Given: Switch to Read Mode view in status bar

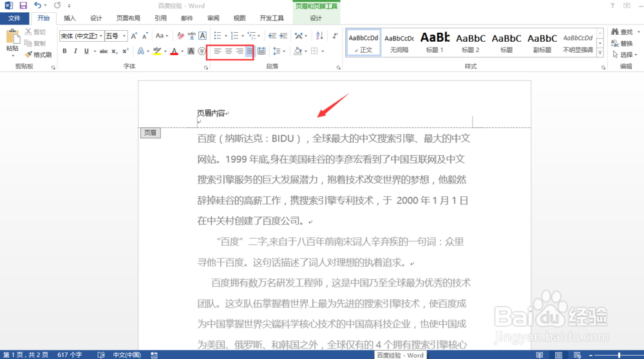Looking at the screenshot, I should point(540,355).
